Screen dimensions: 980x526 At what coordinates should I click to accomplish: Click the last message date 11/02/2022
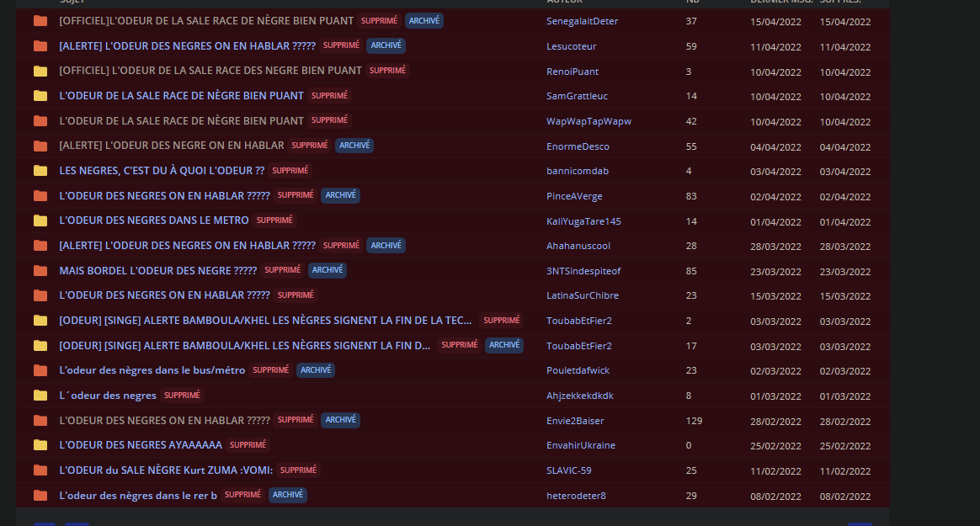(x=775, y=471)
